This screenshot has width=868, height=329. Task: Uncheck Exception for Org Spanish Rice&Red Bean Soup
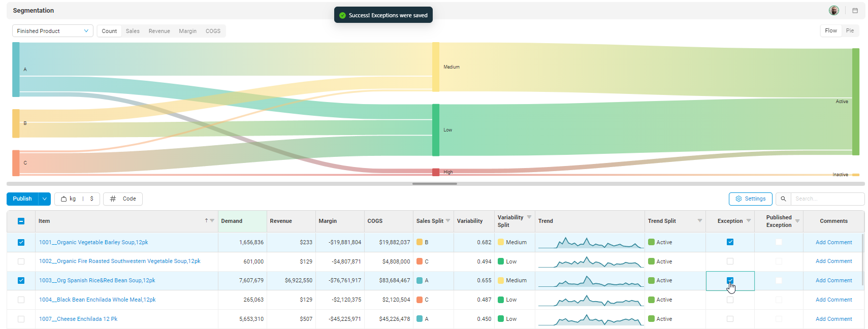pyautogui.click(x=730, y=280)
